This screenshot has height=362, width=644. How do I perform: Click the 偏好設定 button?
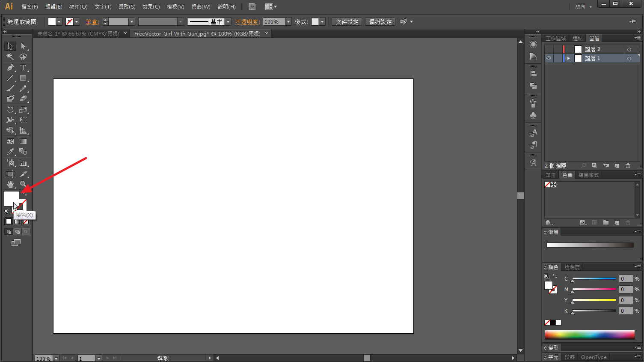click(x=380, y=22)
